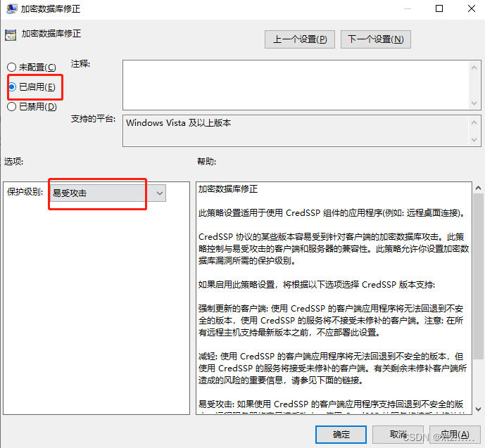Click the help paragraph starting with 强制更新的客户端
485x448 pixels.
(x=331, y=321)
